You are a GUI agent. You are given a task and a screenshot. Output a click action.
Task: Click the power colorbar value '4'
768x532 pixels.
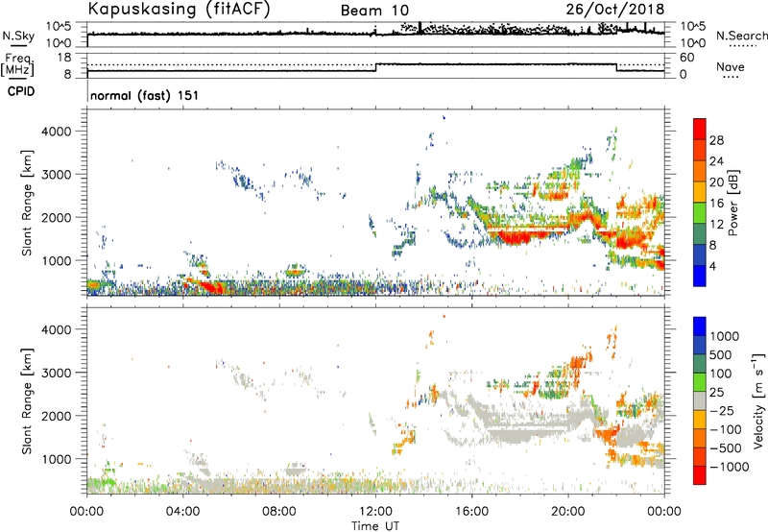pyautogui.click(x=713, y=266)
